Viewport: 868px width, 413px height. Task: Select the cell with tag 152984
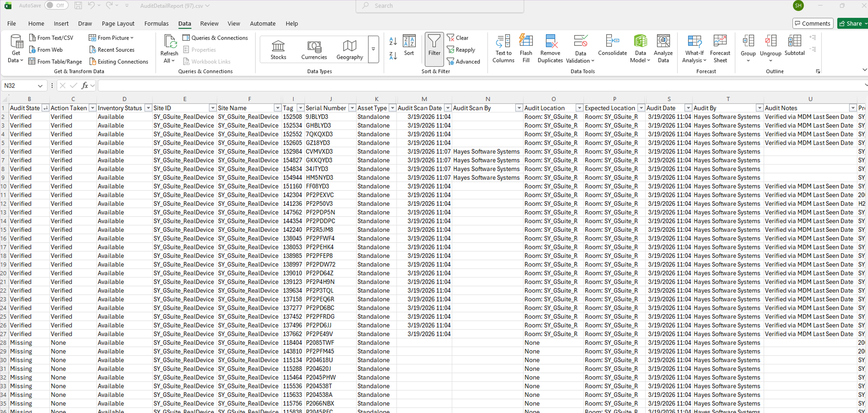[293, 151]
